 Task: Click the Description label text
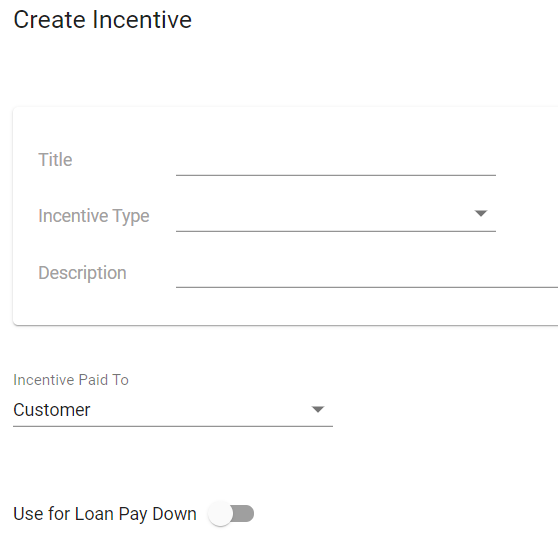click(82, 273)
